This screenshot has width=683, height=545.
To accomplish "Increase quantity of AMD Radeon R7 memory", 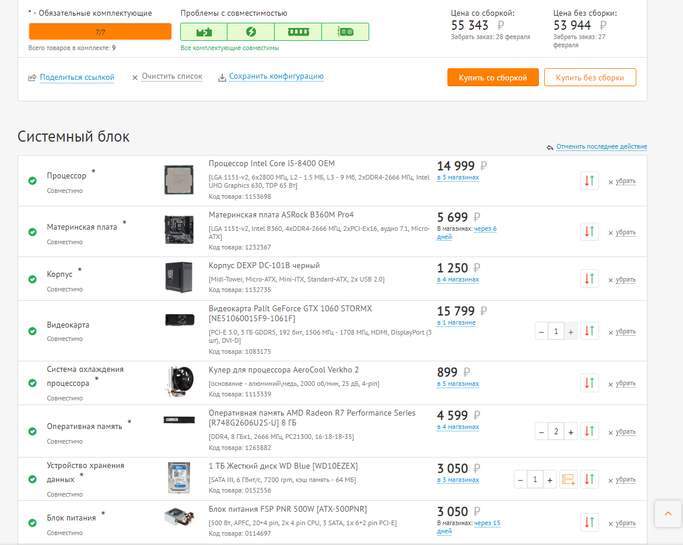I will click(571, 432).
